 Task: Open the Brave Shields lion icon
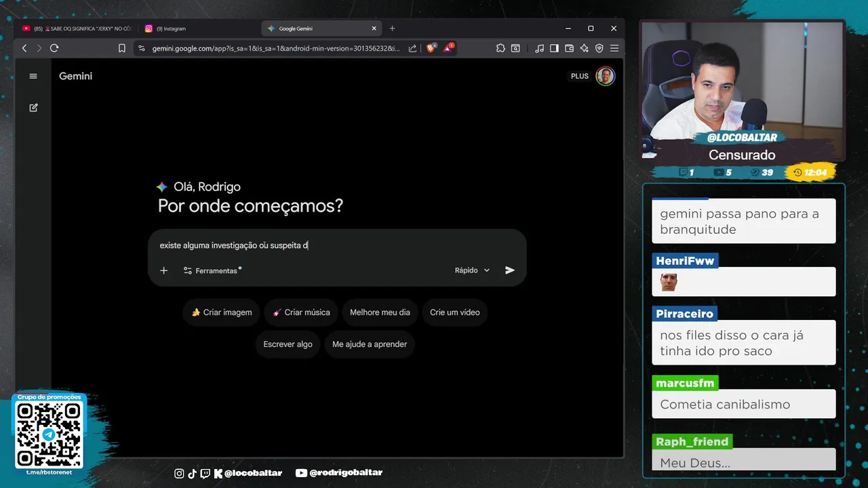click(x=431, y=48)
